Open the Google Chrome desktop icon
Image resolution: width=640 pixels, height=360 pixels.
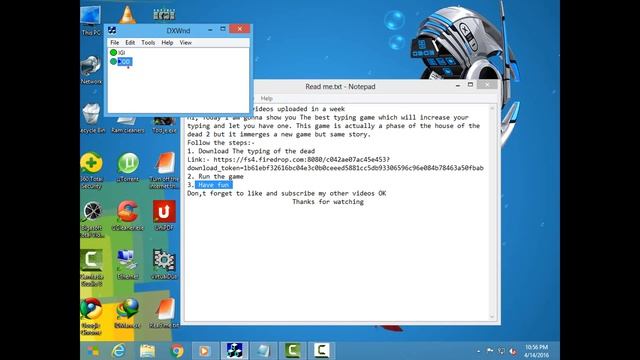pyautogui.click(x=91, y=316)
